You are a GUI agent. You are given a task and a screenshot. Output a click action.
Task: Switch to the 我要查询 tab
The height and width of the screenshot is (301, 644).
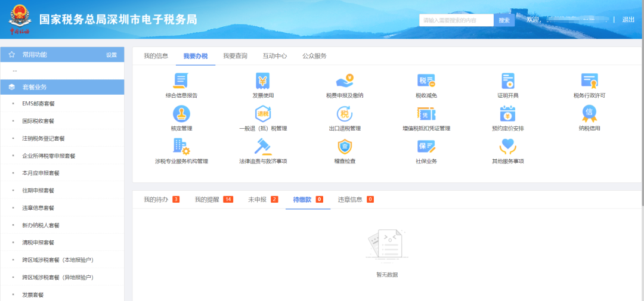[x=236, y=56]
